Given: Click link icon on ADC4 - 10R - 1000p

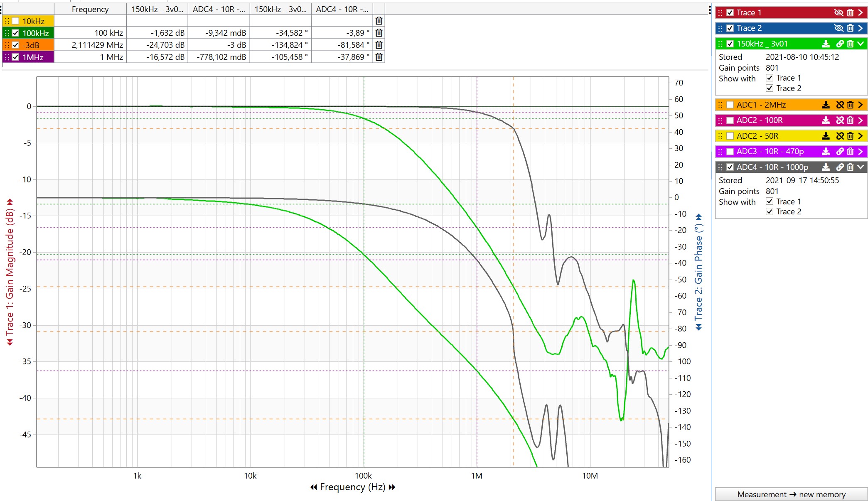Looking at the screenshot, I should pos(839,167).
